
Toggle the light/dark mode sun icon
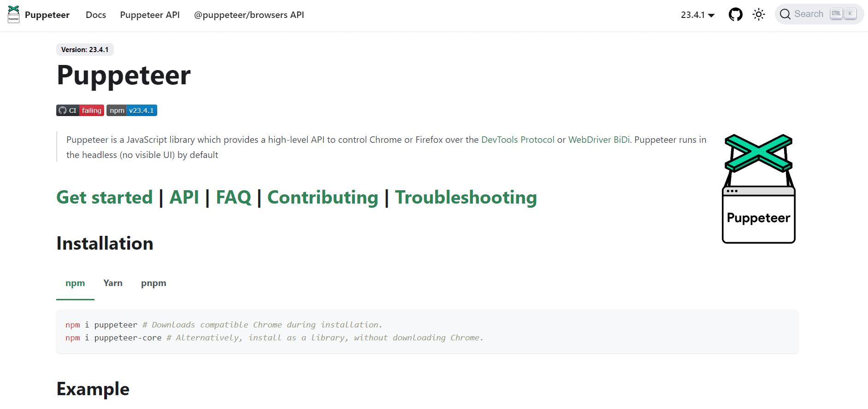click(759, 15)
